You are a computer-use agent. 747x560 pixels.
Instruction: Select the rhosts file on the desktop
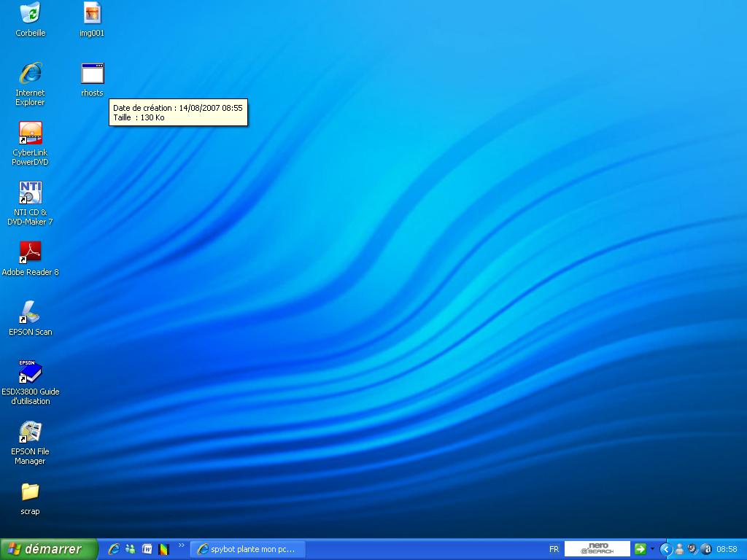(92, 73)
